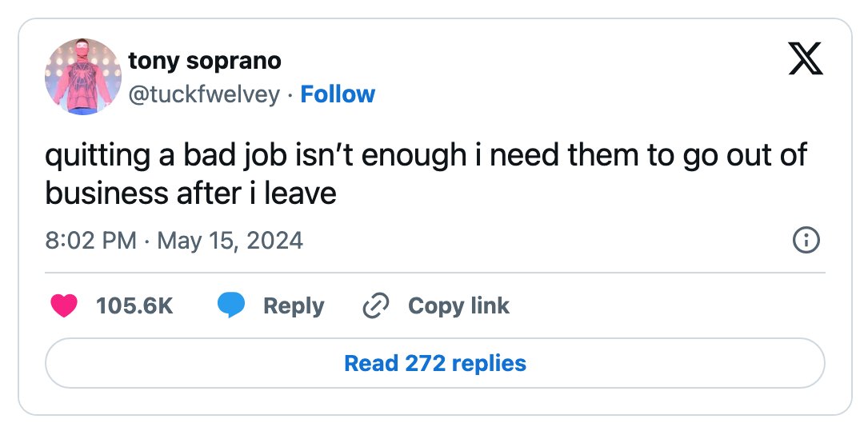Click the Spider-Man figure in the avatar
868x431 pixels.
(x=83, y=78)
